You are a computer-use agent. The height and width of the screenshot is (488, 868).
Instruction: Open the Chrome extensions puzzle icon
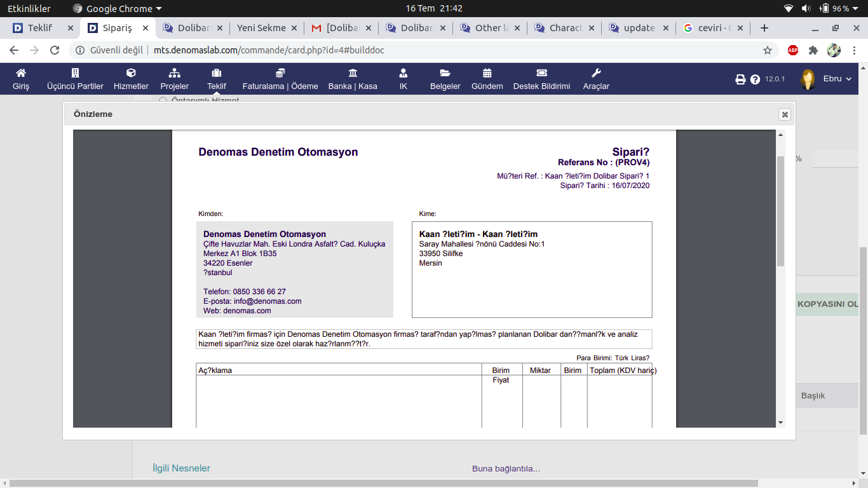click(x=813, y=50)
